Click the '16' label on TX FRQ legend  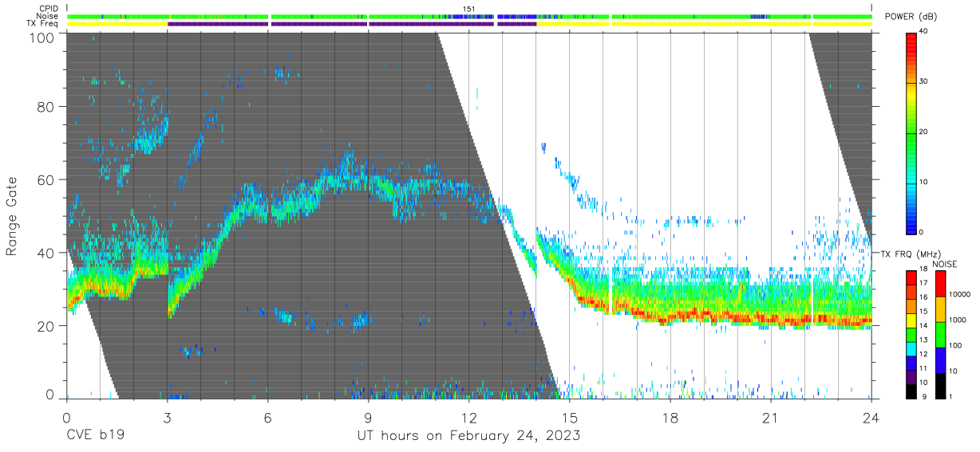point(925,297)
